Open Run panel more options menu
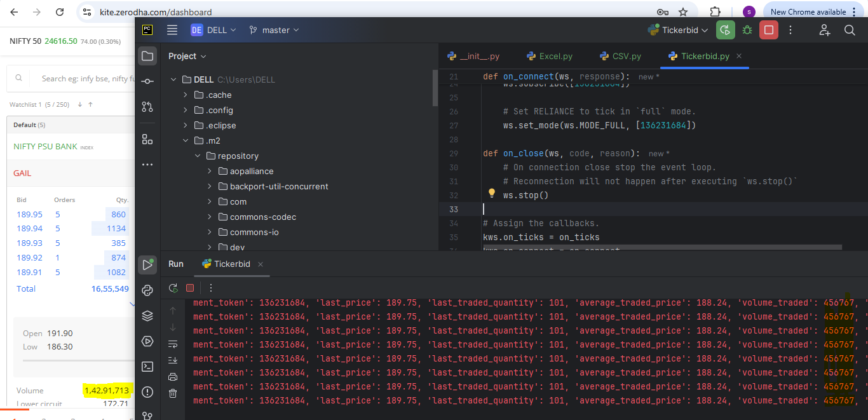 point(211,288)
